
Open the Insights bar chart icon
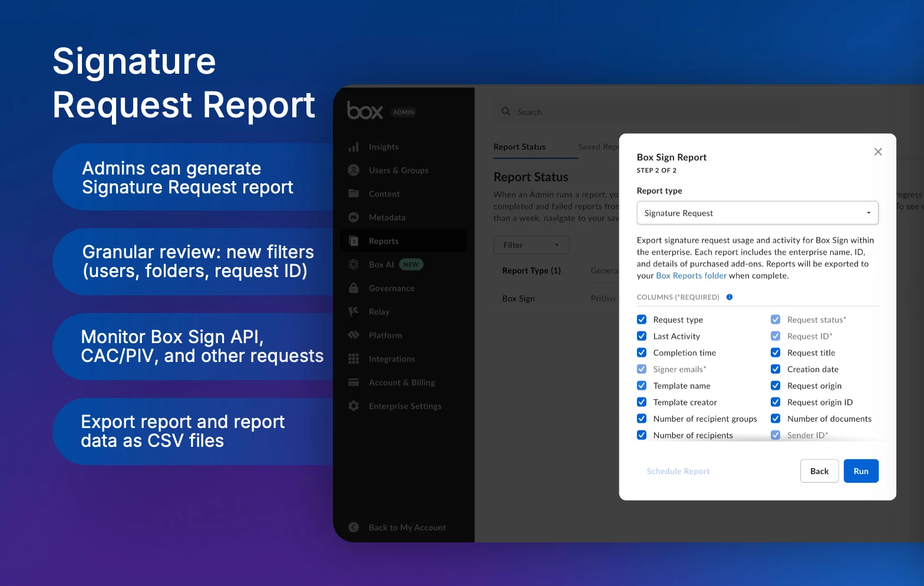(354, 147)
